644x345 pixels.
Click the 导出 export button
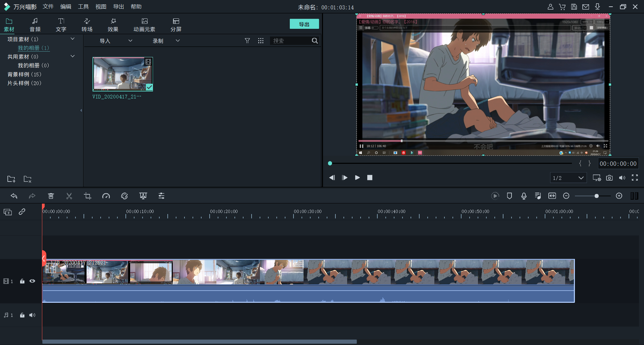(304, 24)
